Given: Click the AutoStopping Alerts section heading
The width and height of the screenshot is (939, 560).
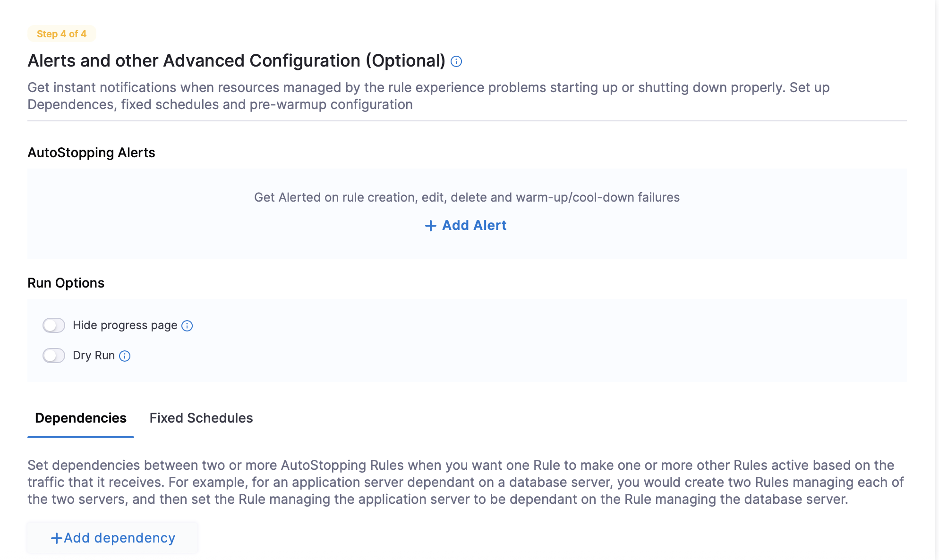Looking at the screenshot, I should point(91,153).
